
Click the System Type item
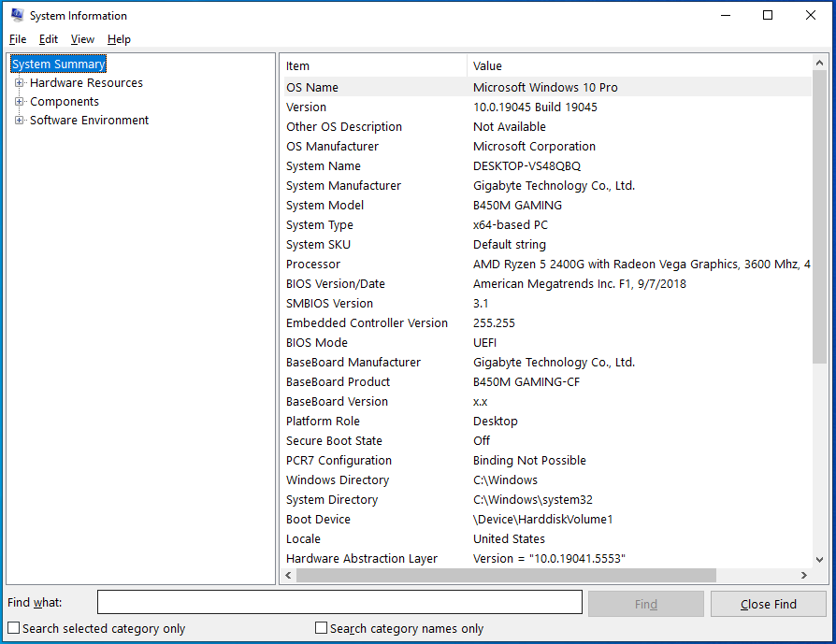pyautogui.click(x=320, y=225)
